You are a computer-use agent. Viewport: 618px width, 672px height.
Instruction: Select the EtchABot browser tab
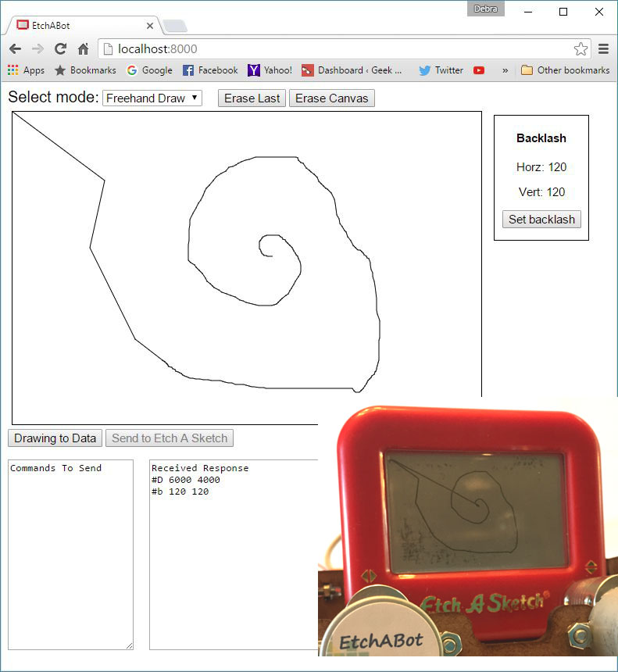click(84, 26)
